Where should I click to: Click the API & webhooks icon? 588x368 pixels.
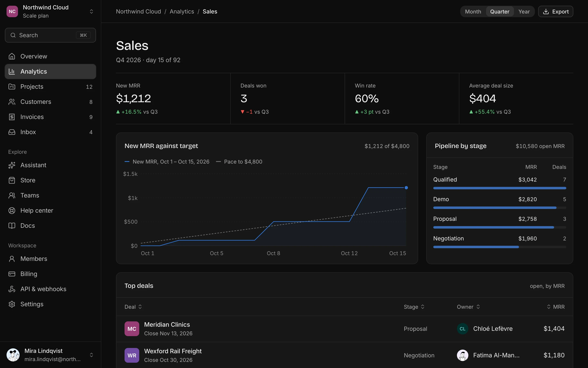(12, 289)
